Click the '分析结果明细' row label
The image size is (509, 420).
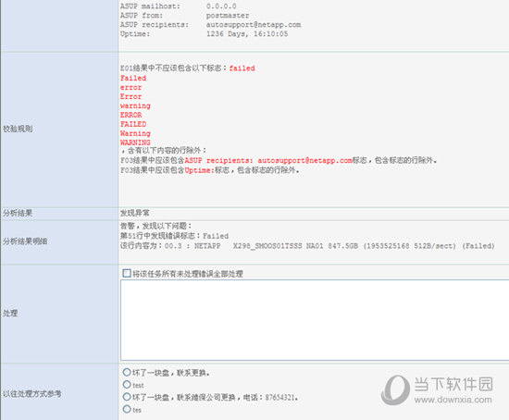click(x=25, y=241)
